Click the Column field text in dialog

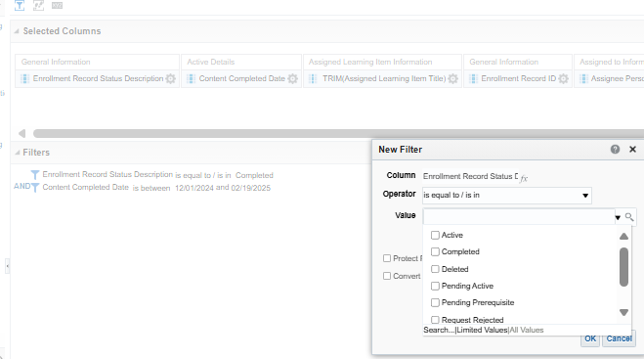click(470, 176)
